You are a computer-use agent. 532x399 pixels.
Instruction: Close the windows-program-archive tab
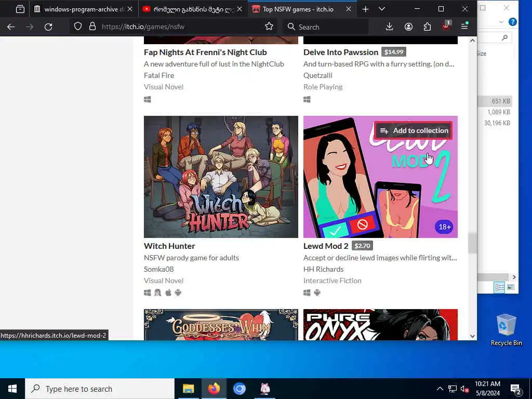point(130,9)
